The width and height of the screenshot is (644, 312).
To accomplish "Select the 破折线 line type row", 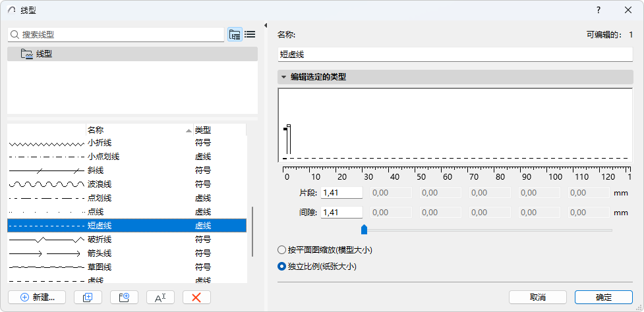I will 127,240.
